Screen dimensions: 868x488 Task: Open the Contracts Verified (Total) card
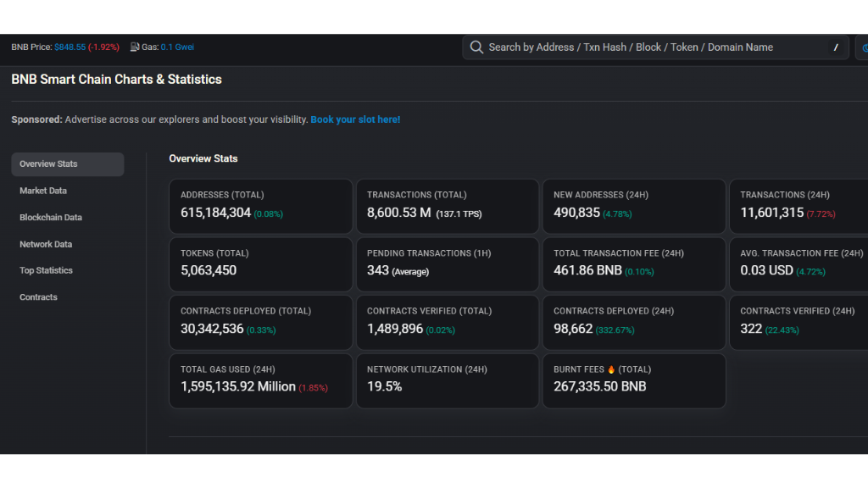pyautogui.click(x=448, y=323)
